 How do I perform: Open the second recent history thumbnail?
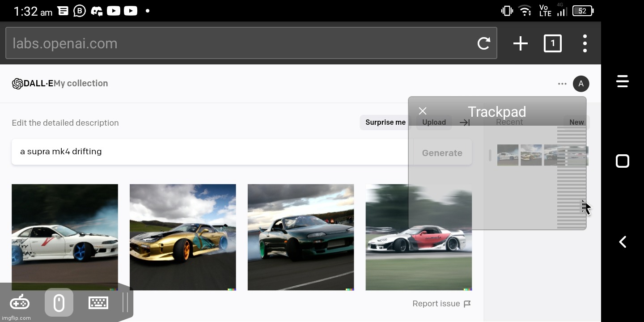tap(531, 155)
